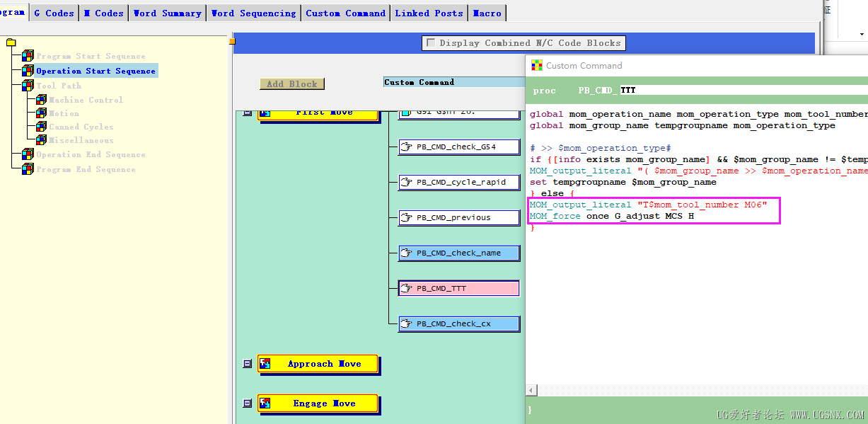Click the 'set tempgroupname $mom_group_name' code line
Screen dimensions: 868x424
coord(623,182)
